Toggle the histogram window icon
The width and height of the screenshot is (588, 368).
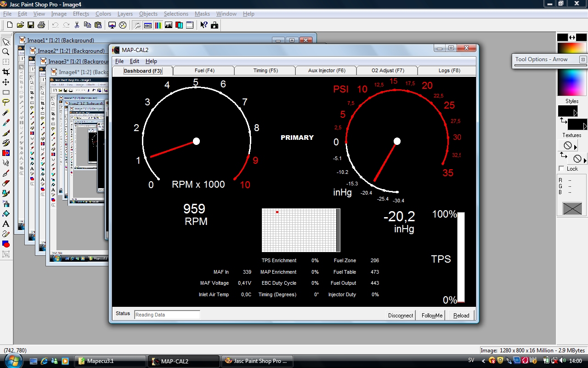169,25
